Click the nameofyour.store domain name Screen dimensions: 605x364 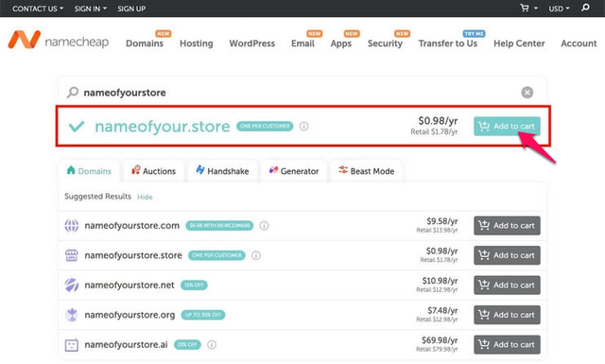(163, 127)
